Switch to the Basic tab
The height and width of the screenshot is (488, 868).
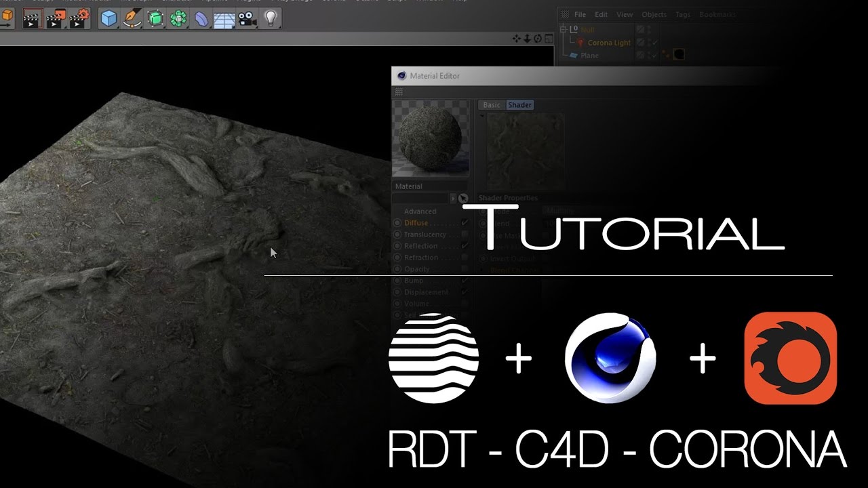coord(492,105)
